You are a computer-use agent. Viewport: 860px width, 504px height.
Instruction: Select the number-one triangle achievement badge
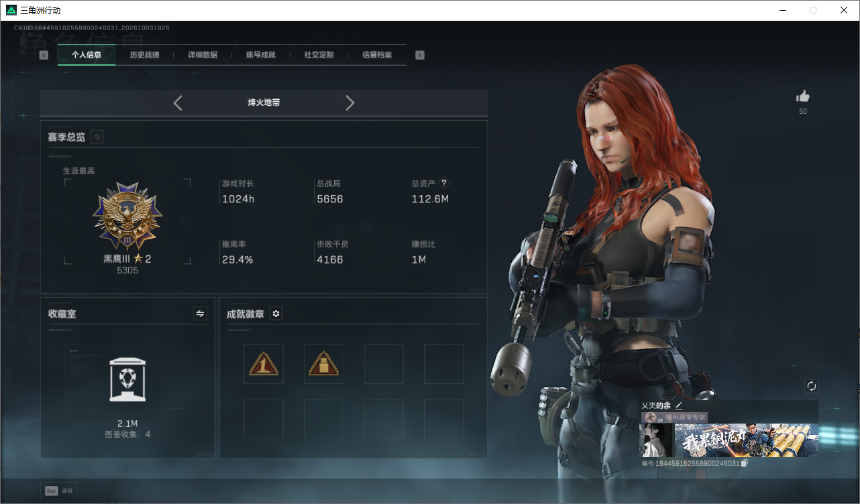[264, 364]
